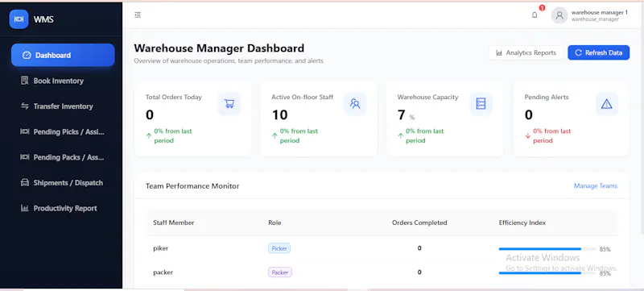Click the Staff Member column header

(174, 222)
